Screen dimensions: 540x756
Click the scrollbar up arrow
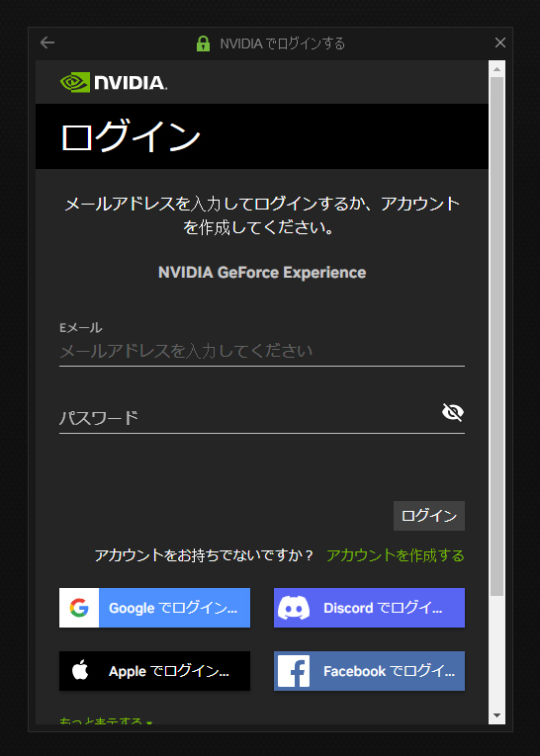coord(496,69)
